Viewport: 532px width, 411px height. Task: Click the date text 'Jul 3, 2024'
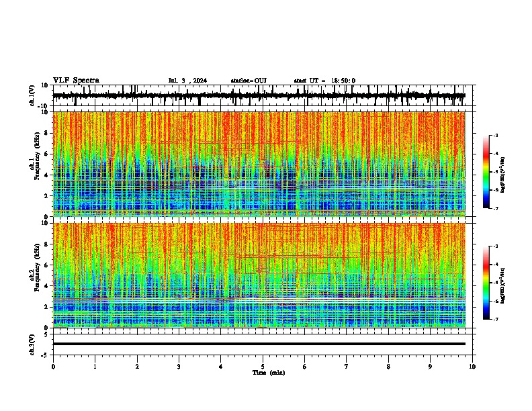tap(187, 81)
